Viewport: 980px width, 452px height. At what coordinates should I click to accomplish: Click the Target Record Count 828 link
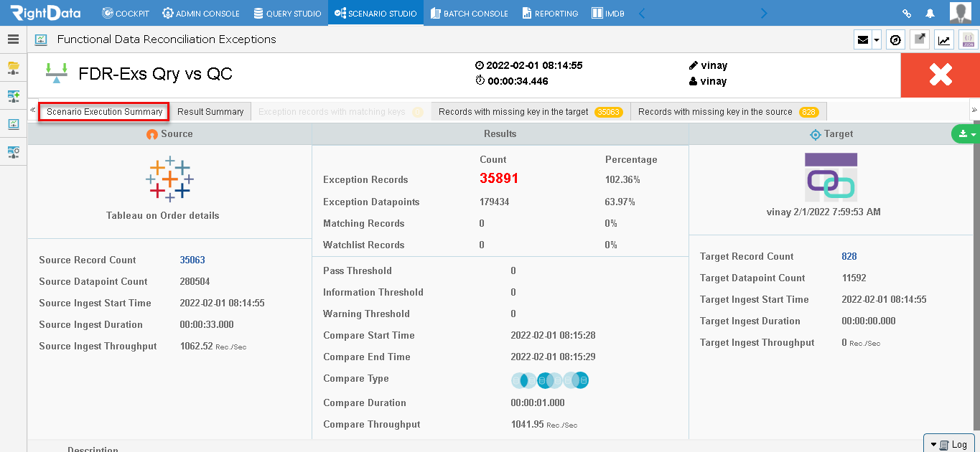pyautogui.click(x=849, y=256)
